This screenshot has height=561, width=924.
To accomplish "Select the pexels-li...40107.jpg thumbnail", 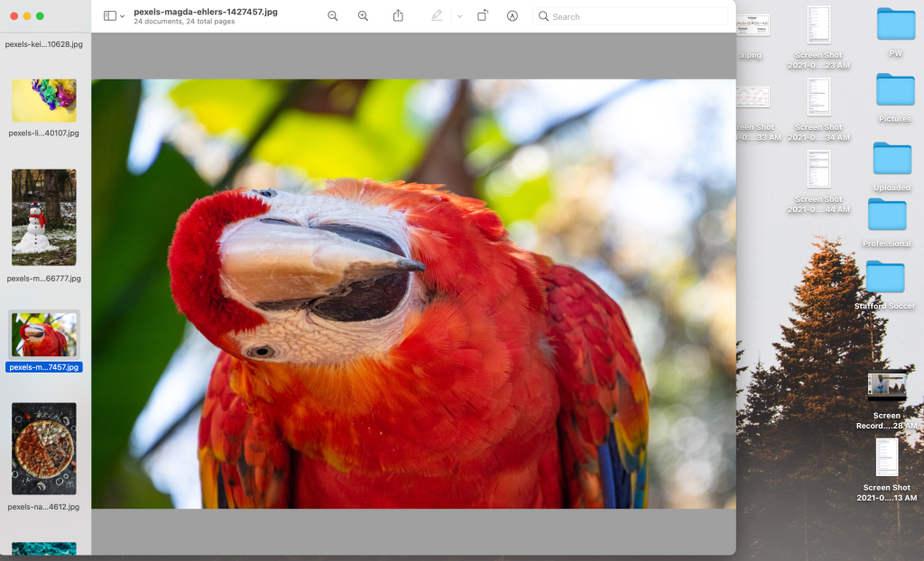I will coord(44,101).
